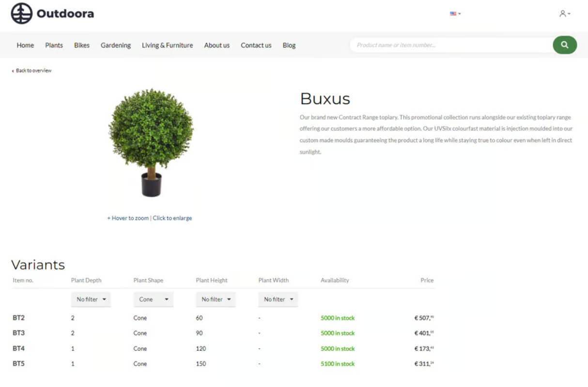Open the Bikes menu
Image resolution: width=588 pixels, height=387 pixels.
point(82,45)
